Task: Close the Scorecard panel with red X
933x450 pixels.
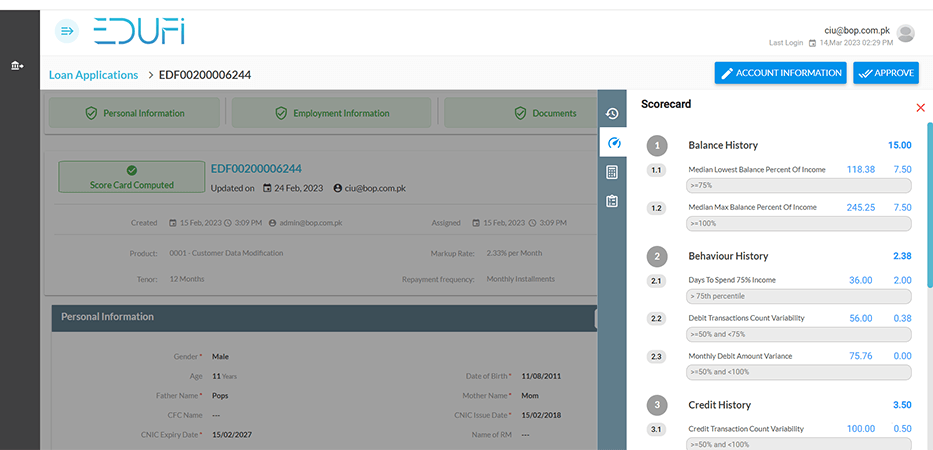Action: 920,107
